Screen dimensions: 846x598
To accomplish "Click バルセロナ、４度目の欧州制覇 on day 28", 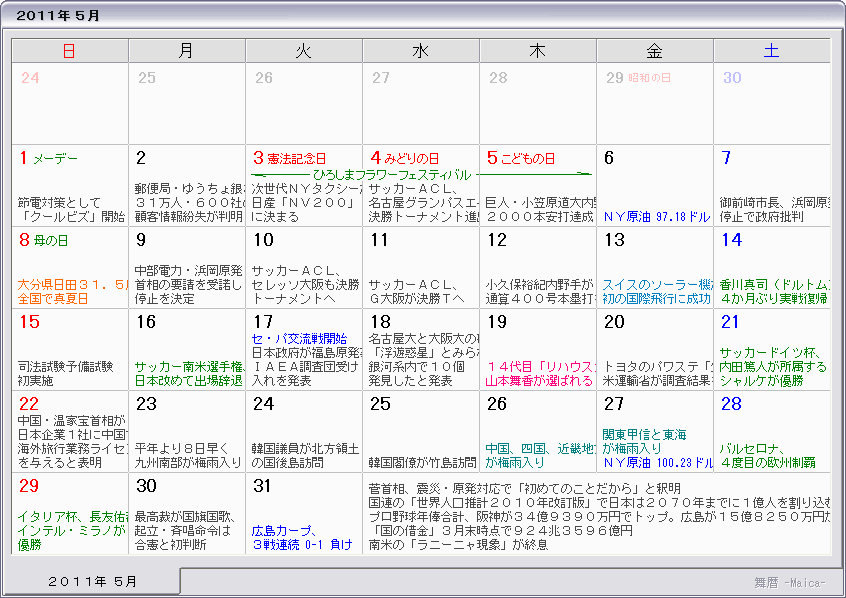I will pyautogui.click(x=768, y=456).
